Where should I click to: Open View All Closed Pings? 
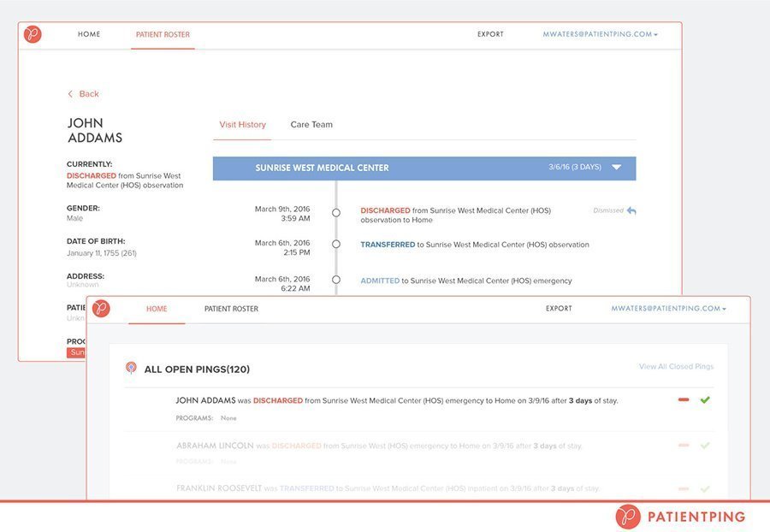click(x=676, y=364)
